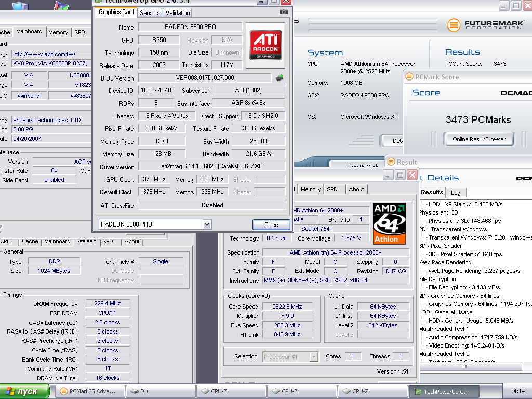
Task: Click the Windows flag icon on Start button
Action: coord(10,391)
